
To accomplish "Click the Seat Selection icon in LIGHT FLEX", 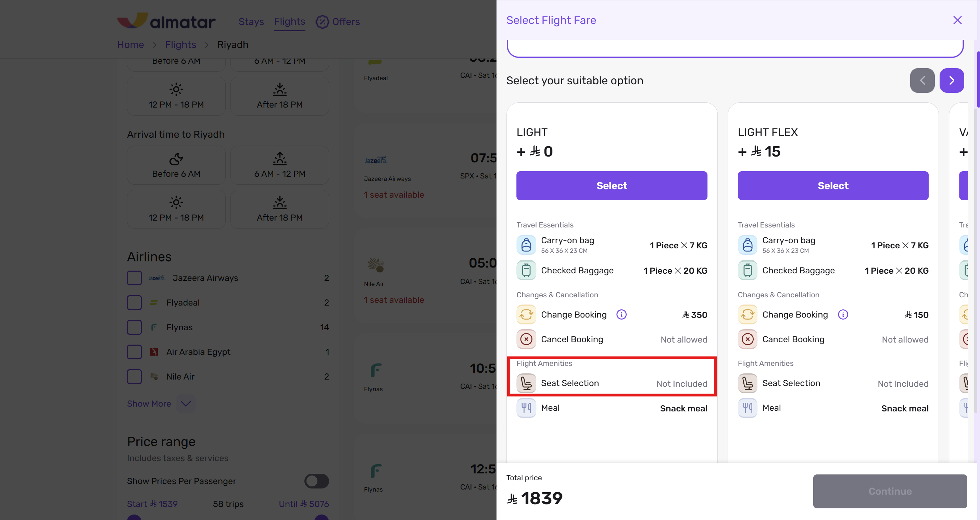I will click(747, 383).
